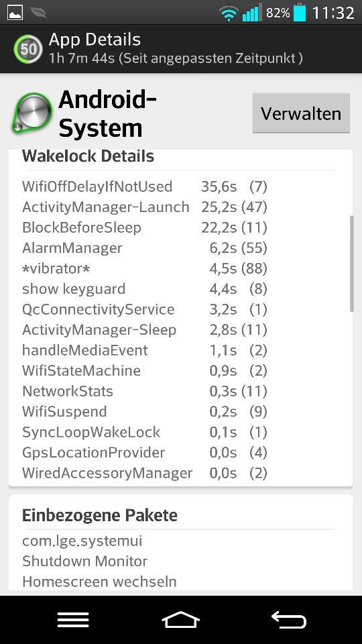Screen dimensions: 362x644
Task: Tap the leaf notification icon in status bar
Action: click(x=38, y=13)
